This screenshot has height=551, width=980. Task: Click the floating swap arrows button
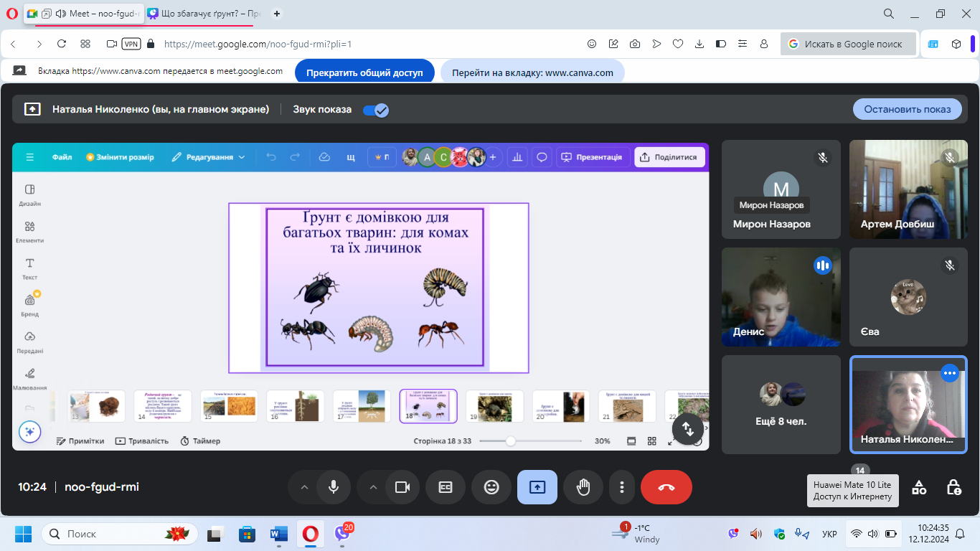pyautogui.click(x=687, y=428)
